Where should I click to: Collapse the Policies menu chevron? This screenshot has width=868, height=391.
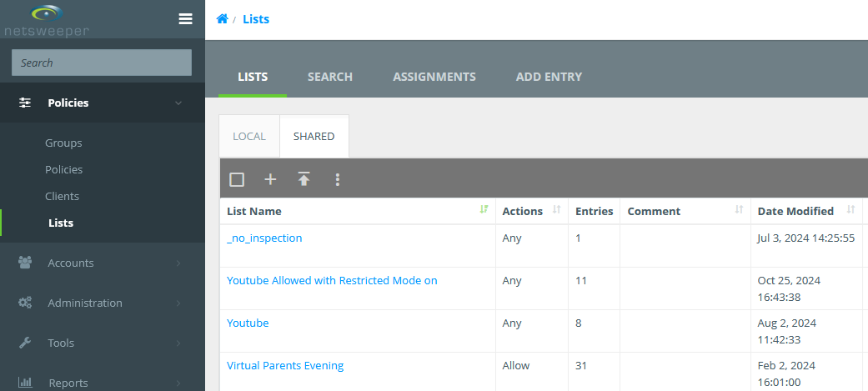click(x=178, y=103)
